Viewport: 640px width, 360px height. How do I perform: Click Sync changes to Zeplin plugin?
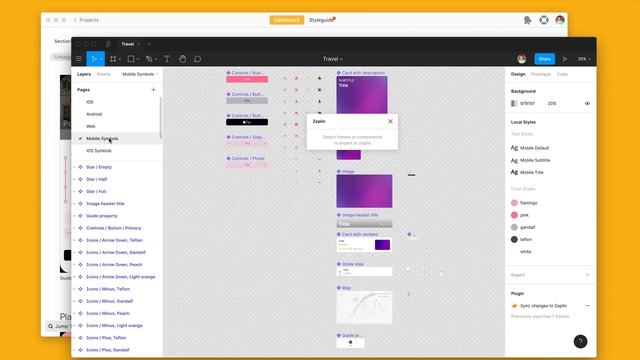[543, 305]
